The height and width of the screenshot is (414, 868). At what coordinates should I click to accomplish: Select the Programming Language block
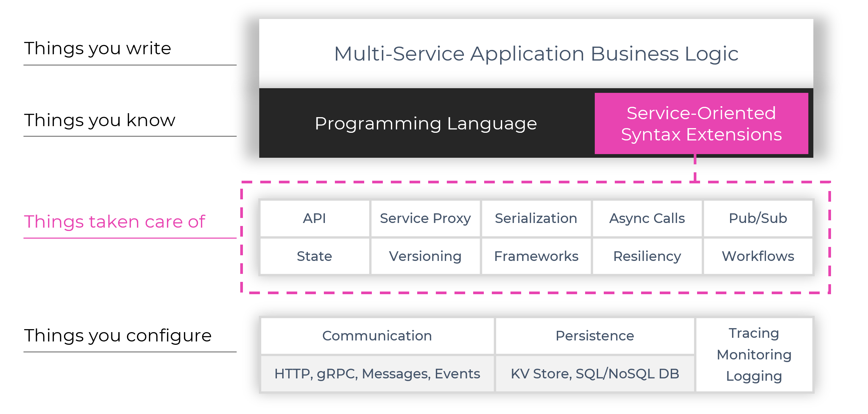click(x=426, y=123)
